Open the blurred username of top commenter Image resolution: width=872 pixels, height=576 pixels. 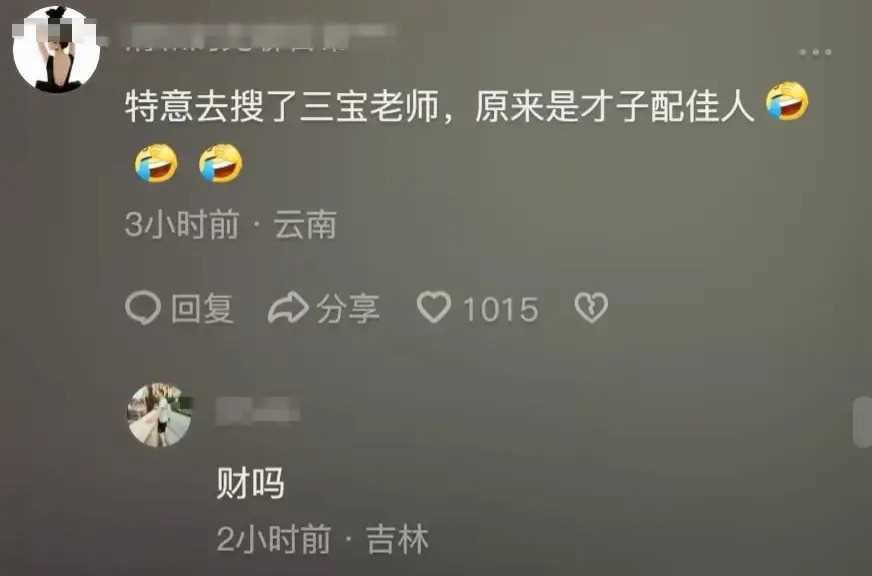pyautogui.click(x=259, y=38)
